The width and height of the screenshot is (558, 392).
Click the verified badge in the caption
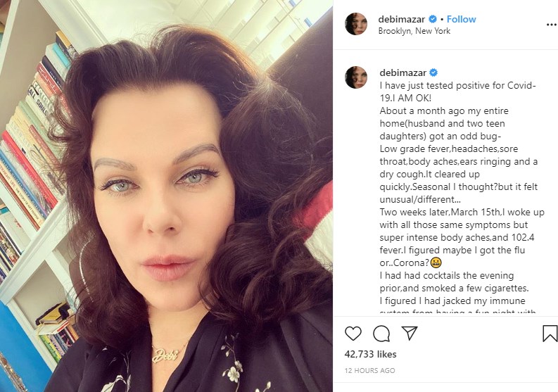[433, 72]
